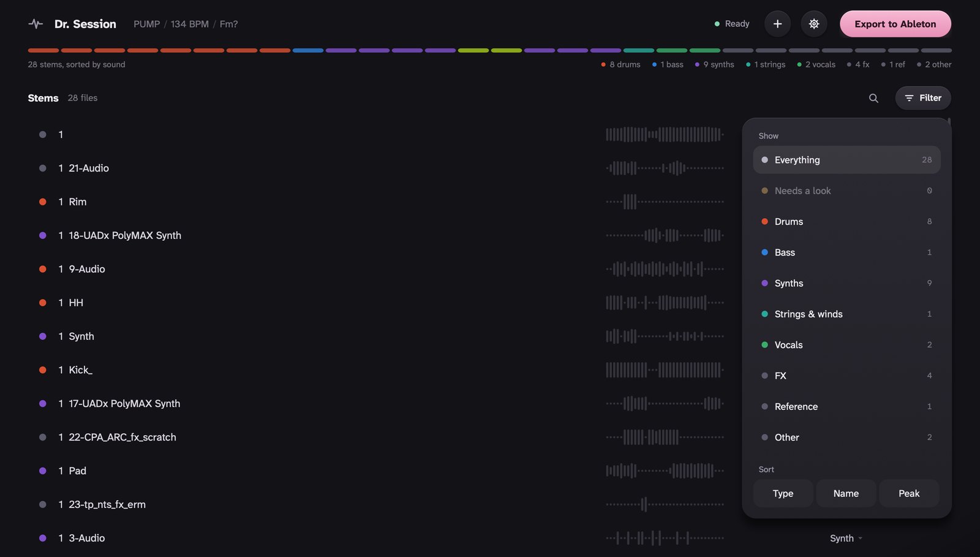Show Everything in the filter list
980x557 pixels.
(x=846, y=160)
